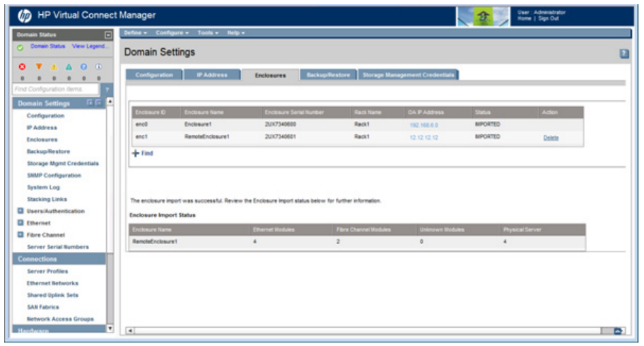Open OA IP address 12.12.12.12 link
Image resolution: width=644 pixels, height=346 pixels.
[x=424, y=137]
